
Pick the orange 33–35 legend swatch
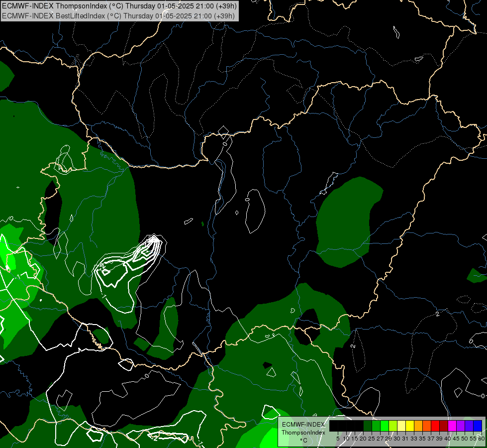coord(418,426)
